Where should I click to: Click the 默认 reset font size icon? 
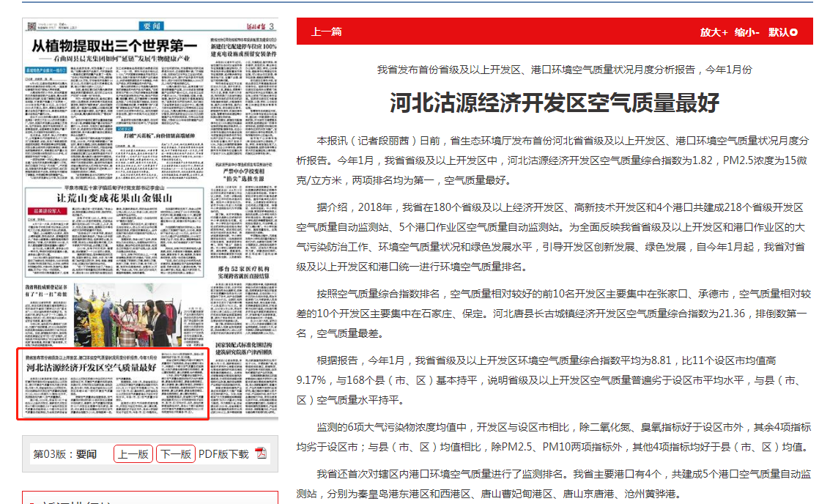pos(794,32)
